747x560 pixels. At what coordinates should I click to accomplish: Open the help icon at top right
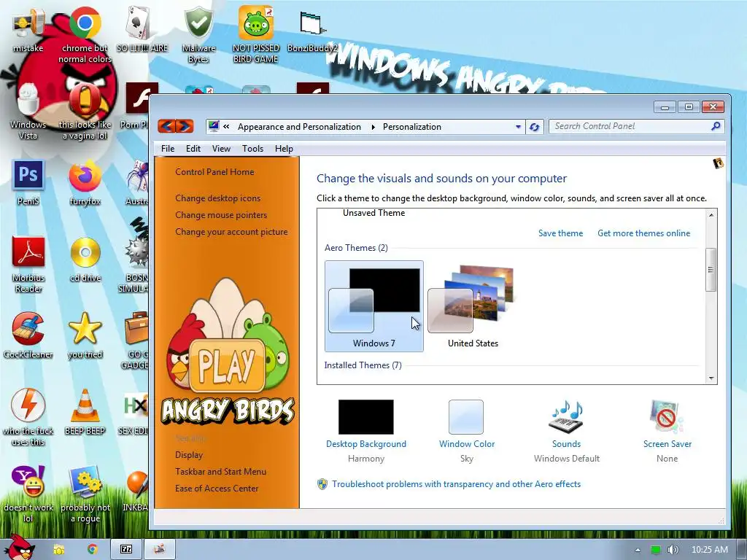pos(718,163)
